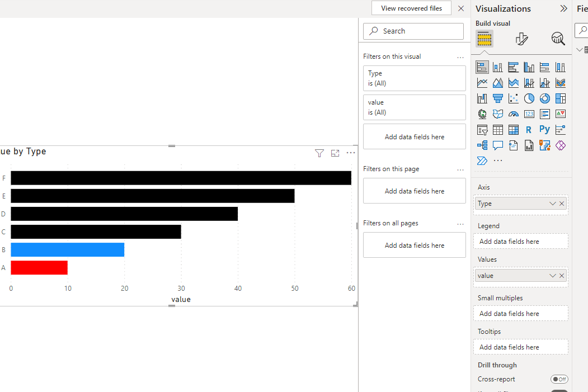Viewport: 588px width, 392px height.
Task: Open the chart's More options ellipsis
Action: tap(351, 153)
